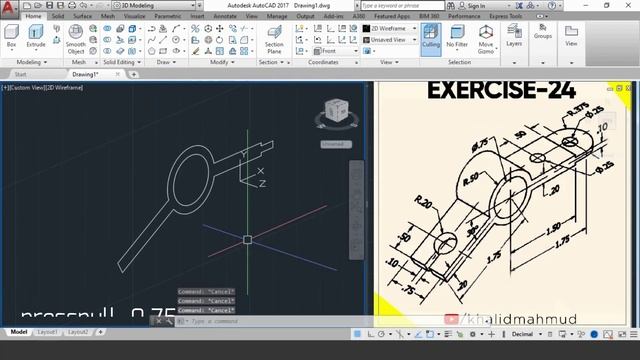Click the Line tool in Draw panel

point(163,40)
